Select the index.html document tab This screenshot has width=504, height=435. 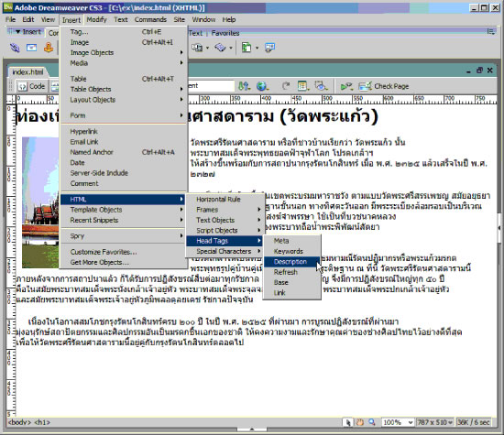[27, 72]
